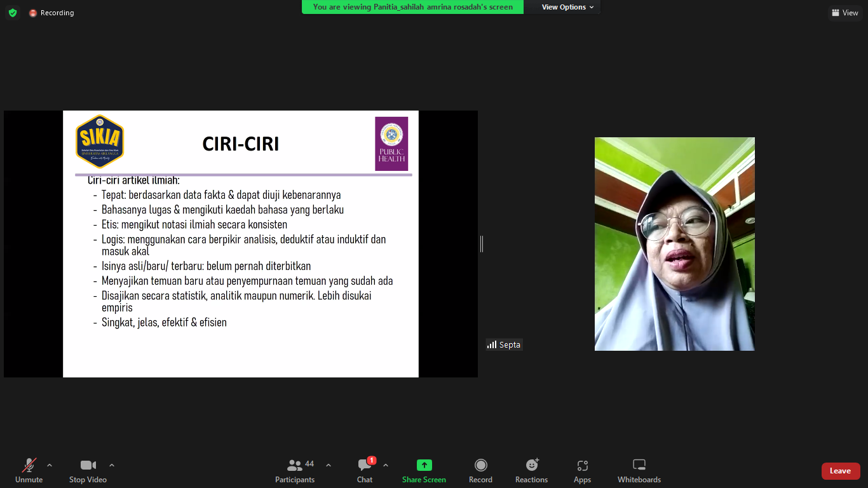Viewport: 868px width, 488px height.
Task: Open the Chat panel
Action: click(x=365, y=470)
